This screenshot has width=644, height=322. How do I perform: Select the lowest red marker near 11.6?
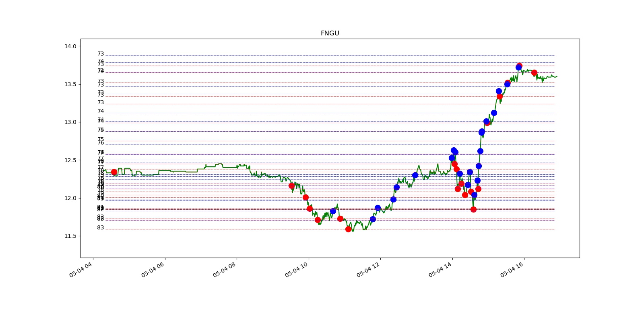click(348, 229)
